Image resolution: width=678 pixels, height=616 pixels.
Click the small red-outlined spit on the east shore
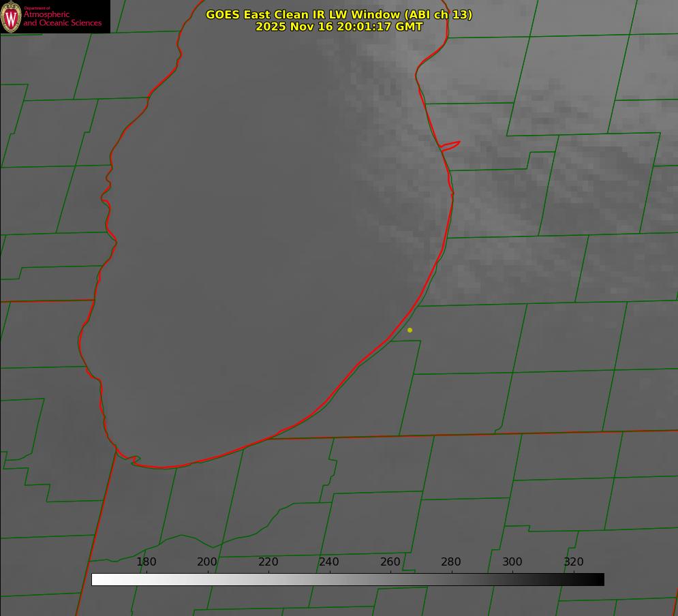[450, 145]
